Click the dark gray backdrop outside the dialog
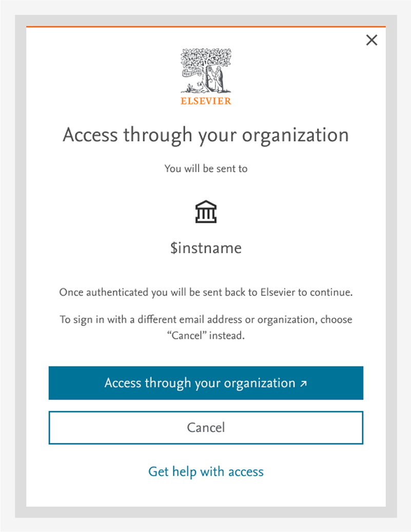The width and height of the screenshot is (411, 532). 21,256
